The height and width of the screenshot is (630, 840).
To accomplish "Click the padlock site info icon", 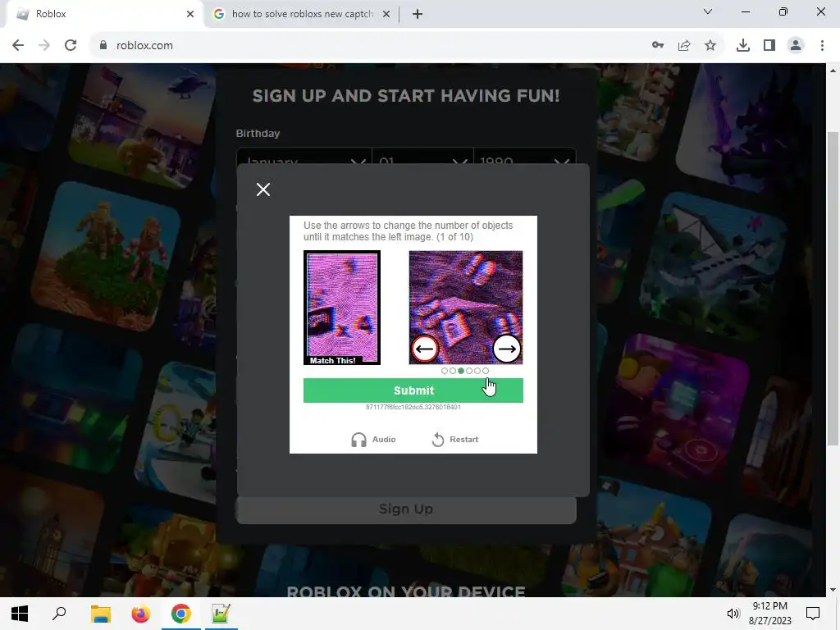I will click(x=103, y=46).
